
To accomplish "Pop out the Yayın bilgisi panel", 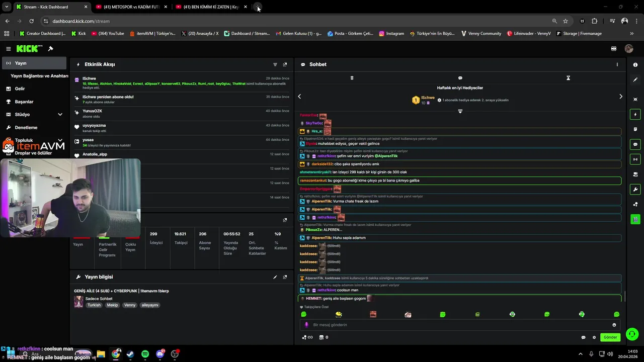I will (285, 277).
